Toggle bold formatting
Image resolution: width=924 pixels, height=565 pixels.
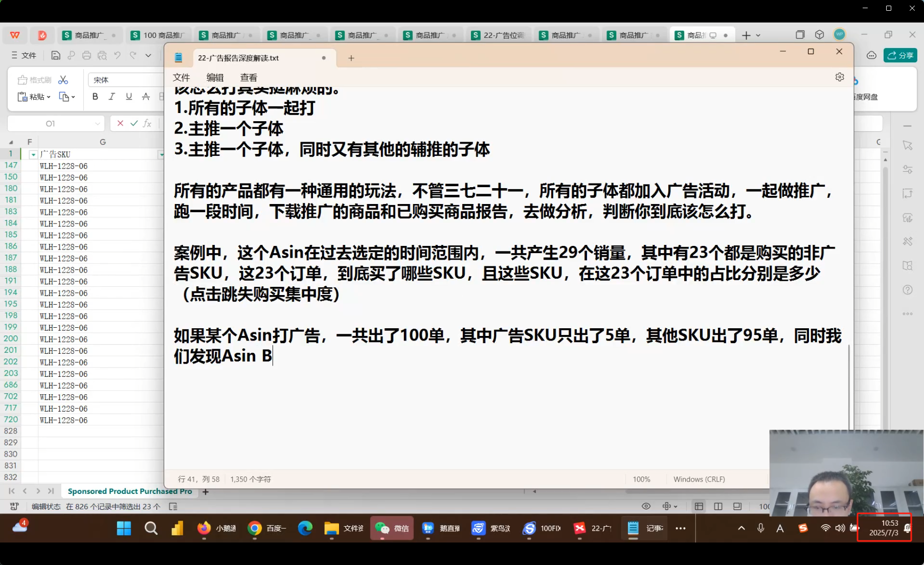point(95,96)
